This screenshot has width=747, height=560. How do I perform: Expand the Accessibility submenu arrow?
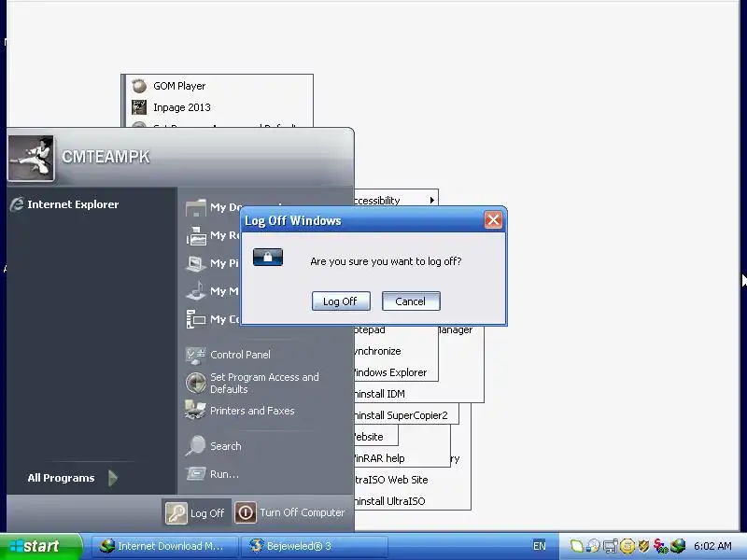click(x=431, y=201)
